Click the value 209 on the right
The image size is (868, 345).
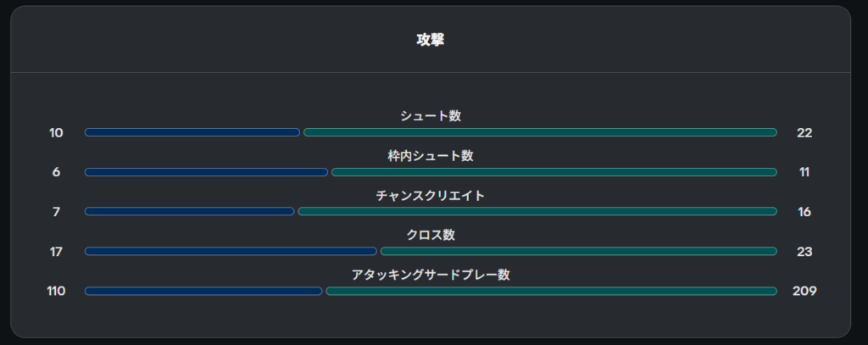pos(804,292)
